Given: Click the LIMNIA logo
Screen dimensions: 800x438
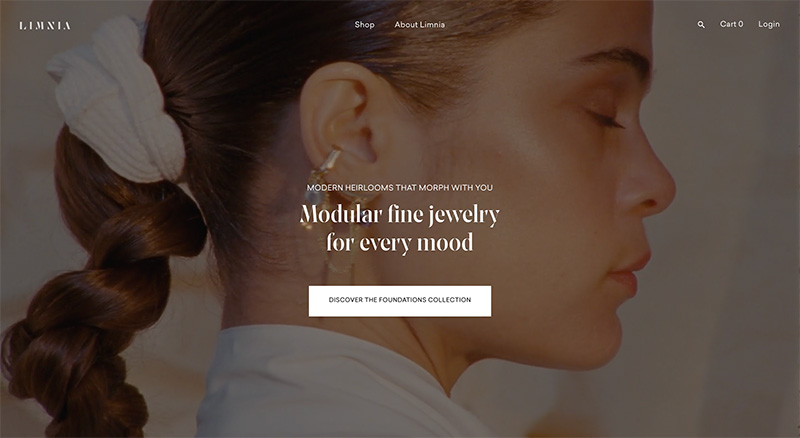Looking at the screenshot, I should pyautogui.click(x=45, y=26).
